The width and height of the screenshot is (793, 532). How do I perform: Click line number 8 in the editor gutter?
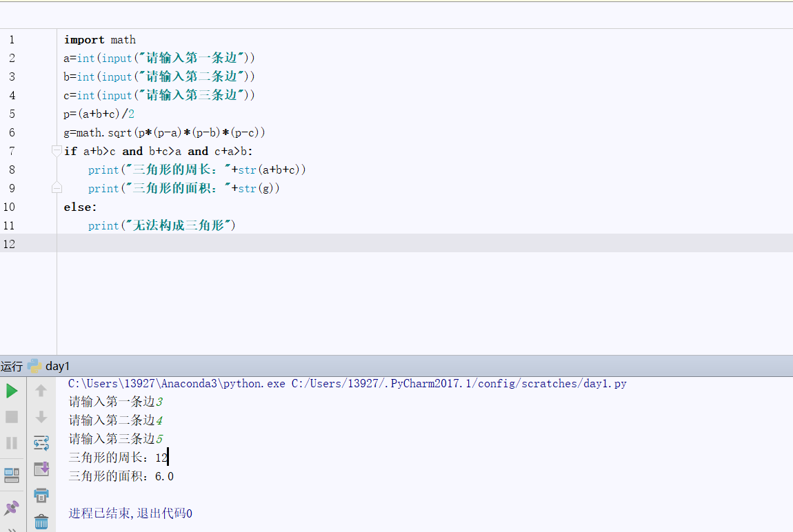[x=12, y=169]
